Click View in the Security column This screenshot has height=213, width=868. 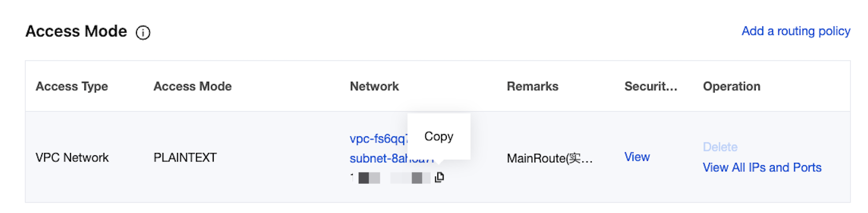pyautogui.click(x=637, y=157)
